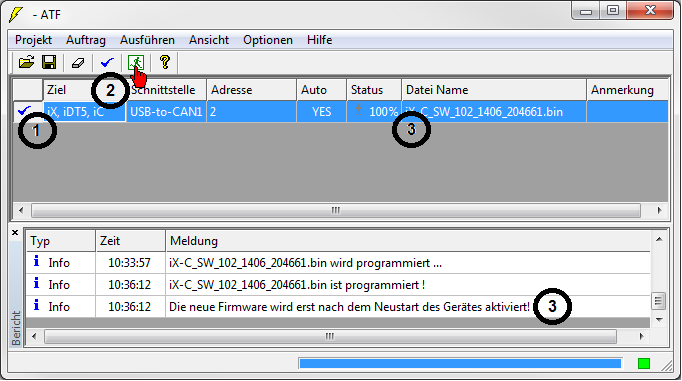Screen dimensions: 682x381
Task: Click the left scroll arrow of the job table
Action: (21, 211)
